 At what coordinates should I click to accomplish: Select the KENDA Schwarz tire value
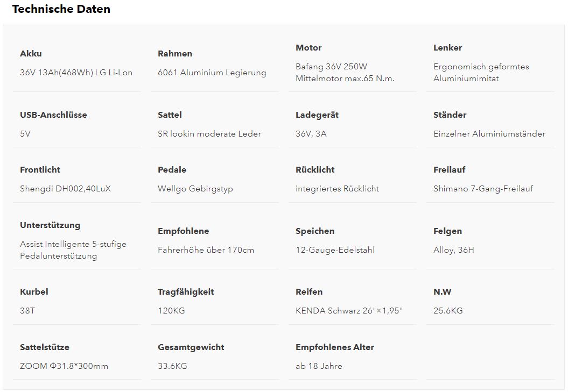[349, 311]
